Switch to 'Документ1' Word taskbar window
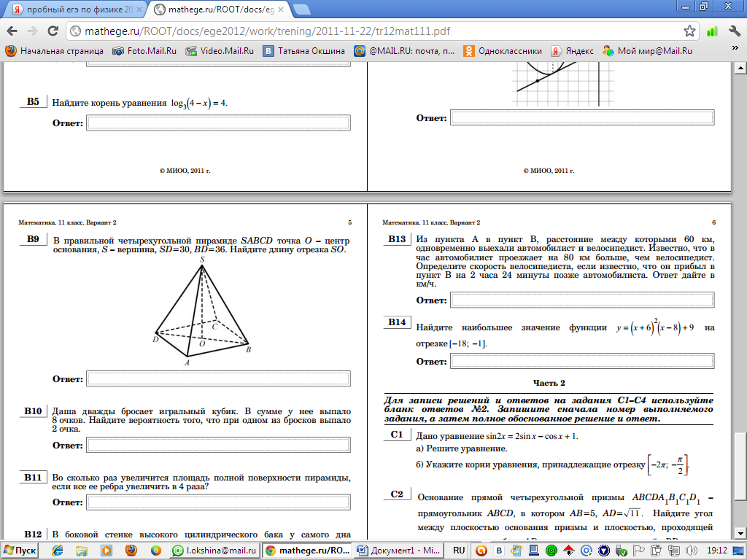Screen dimensions: 747x560 [x=399, y=551]
